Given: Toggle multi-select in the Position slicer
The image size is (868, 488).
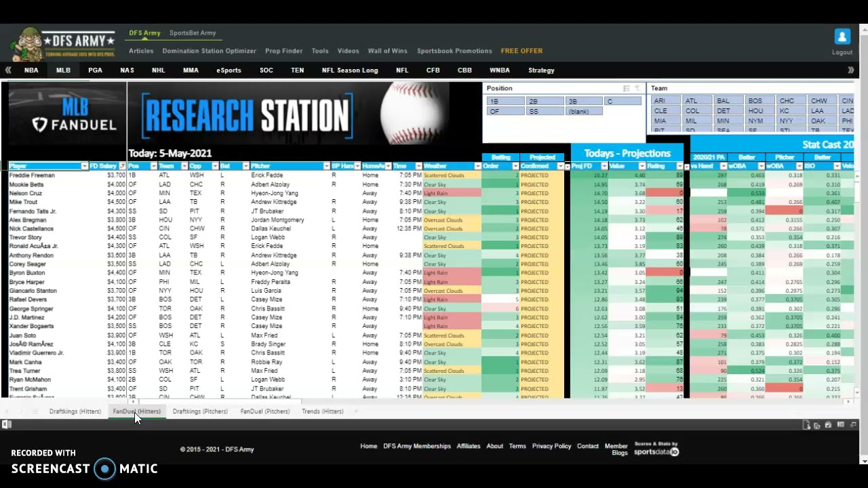Looking at the screenshot, I should pyautogui.click(x=627, y=88).
